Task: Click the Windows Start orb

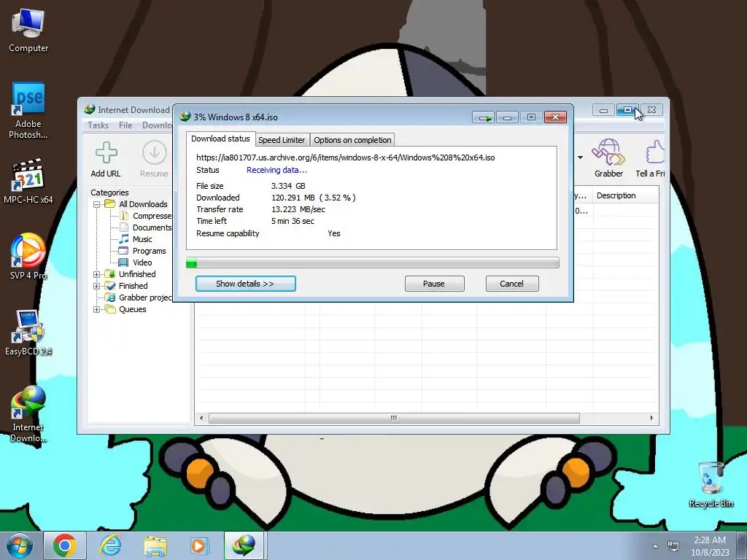Action: (x=19, y=545)
